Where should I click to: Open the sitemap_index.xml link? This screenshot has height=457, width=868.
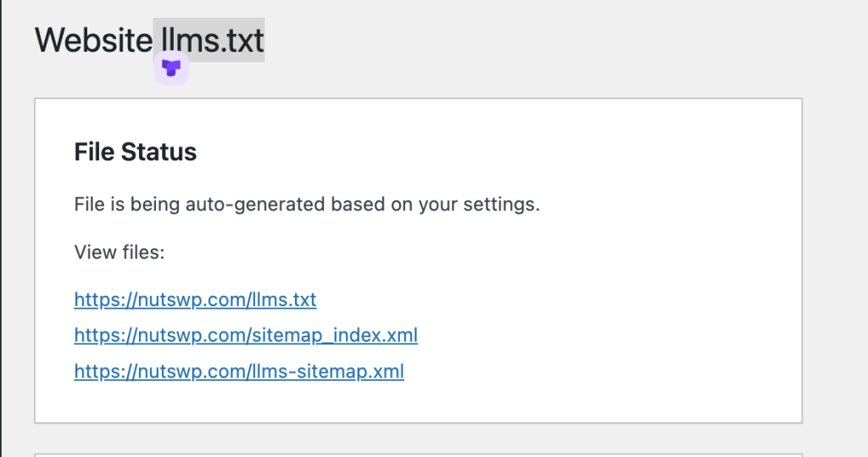coord(246,335)
